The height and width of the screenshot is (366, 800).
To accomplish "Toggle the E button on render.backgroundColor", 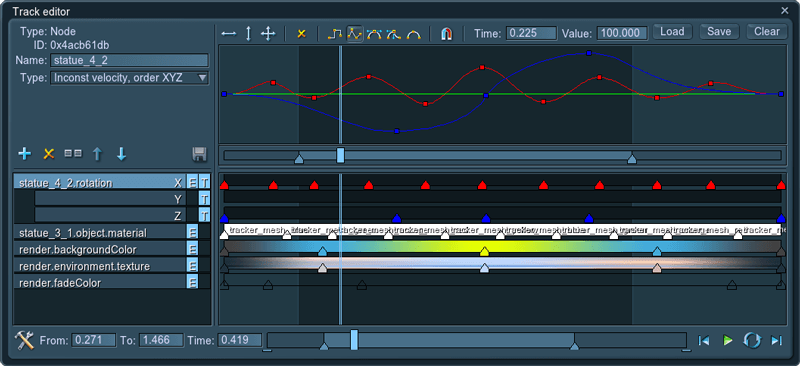I will tap(192, 250).
